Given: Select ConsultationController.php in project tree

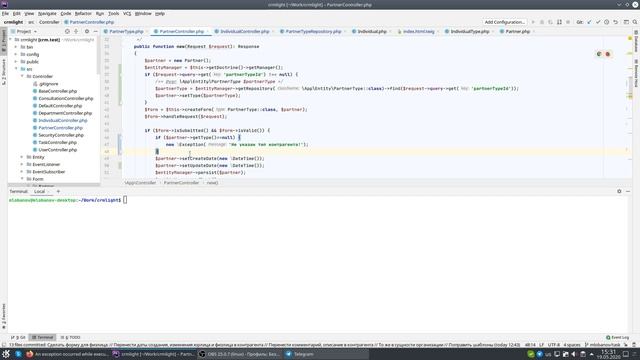Looking at the screenshot, I should click(63, 98).
